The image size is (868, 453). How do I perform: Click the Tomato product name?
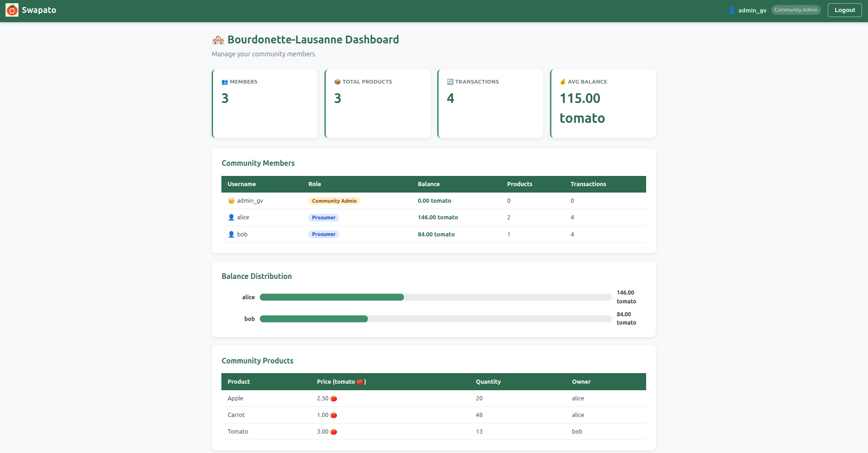(x=238, y=432)
